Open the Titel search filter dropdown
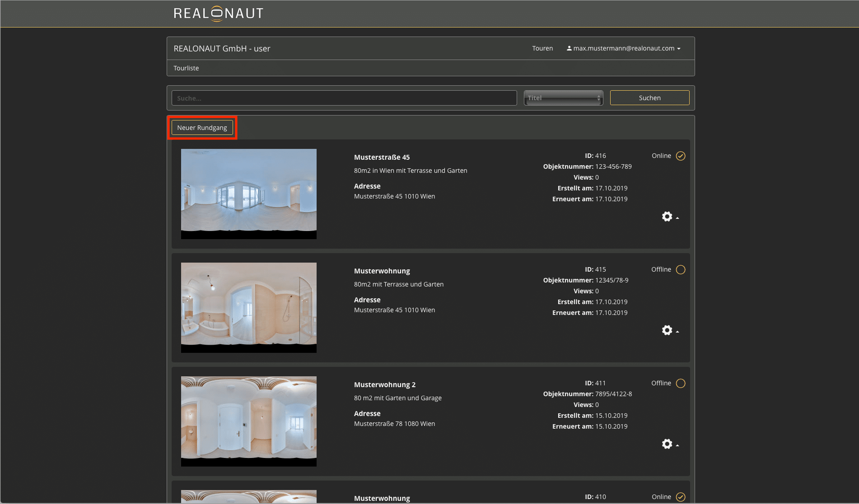 [x=563, y=98]
